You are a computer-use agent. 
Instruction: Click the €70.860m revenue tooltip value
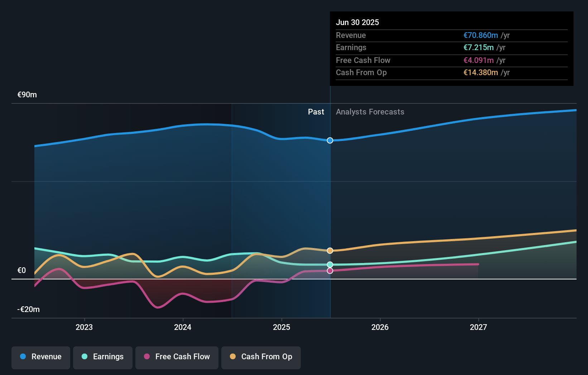click(481, 35)
